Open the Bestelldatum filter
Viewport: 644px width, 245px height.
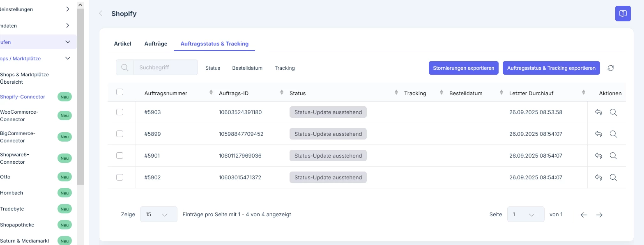(247, 68)
